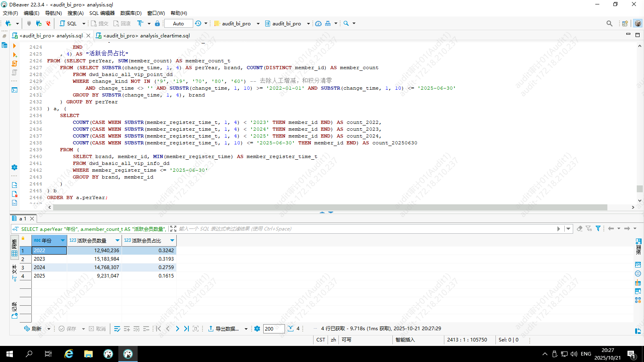This screenshot has height=362, width=644.
Task: Click the blue result filter settings funnel
Action: (x=598, y=228)
